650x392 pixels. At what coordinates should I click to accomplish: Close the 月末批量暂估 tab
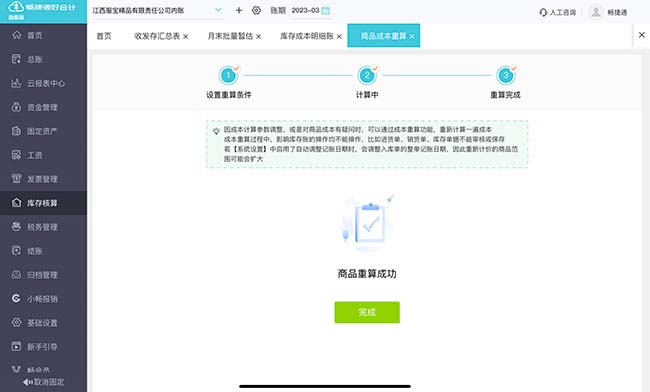coord(259,36)
